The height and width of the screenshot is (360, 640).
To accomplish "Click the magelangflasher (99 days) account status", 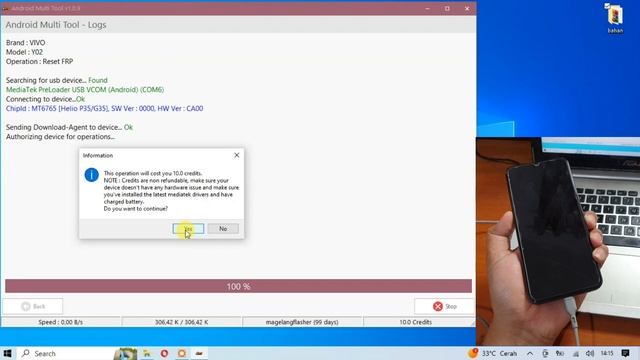I will pos(302,322).
